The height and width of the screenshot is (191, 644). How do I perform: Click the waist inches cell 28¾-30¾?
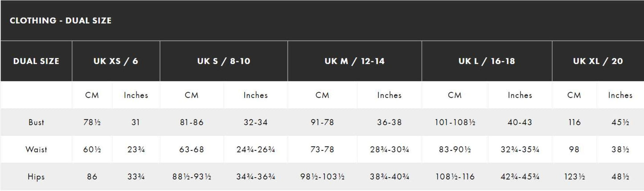point(390,149)
